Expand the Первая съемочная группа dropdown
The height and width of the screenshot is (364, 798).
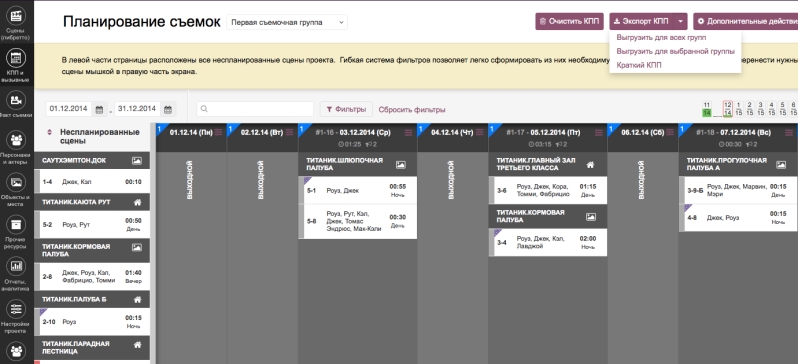[287, 22]
